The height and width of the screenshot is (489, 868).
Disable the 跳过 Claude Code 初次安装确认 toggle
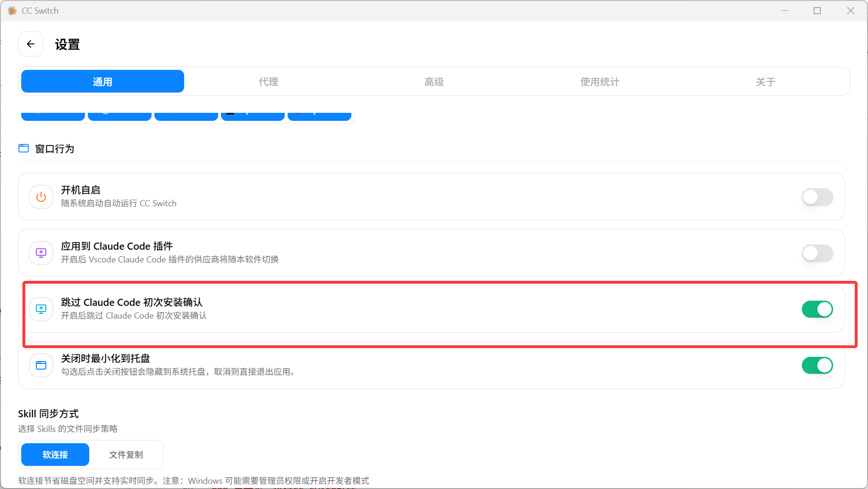coord(817,309)
